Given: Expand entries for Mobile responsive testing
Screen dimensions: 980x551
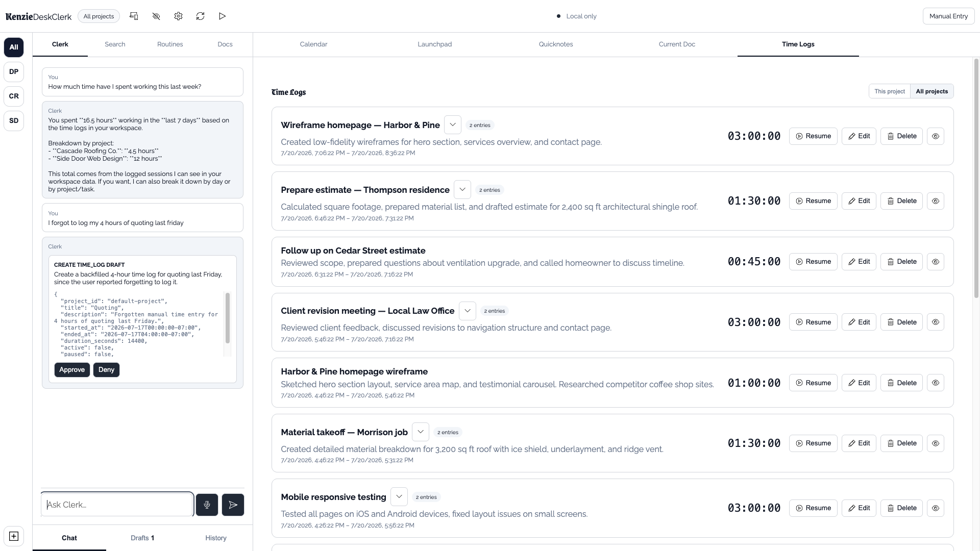Looking at the screenshot, I should 399,497.
